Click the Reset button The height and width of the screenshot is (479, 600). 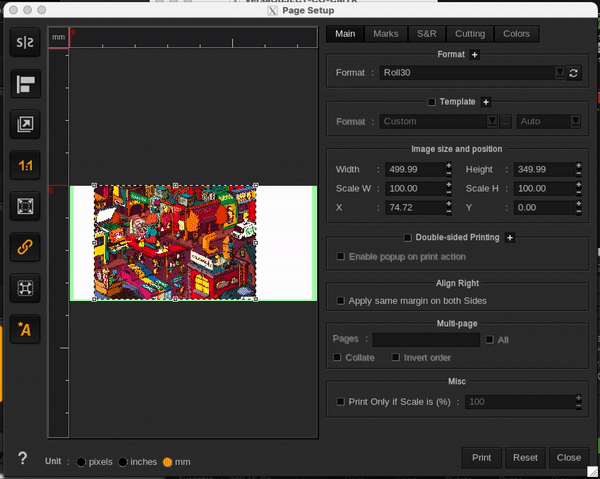pos(525,458)
